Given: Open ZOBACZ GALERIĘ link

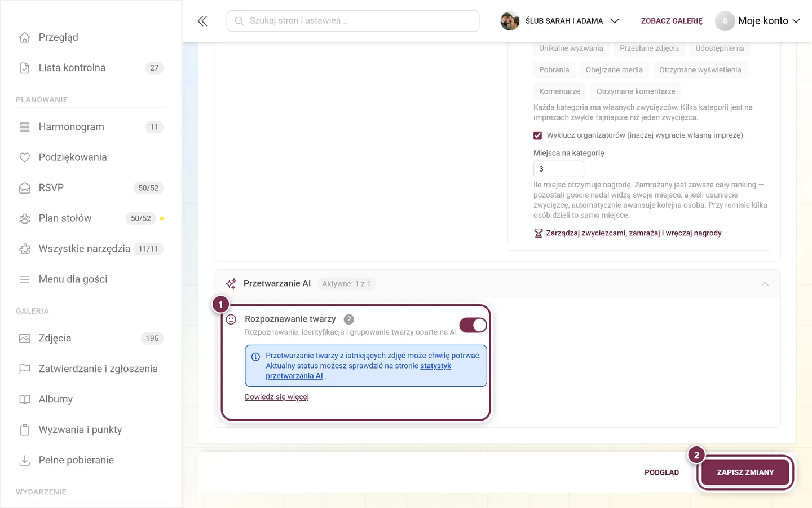Looking at the screenshot, I should click(672, 21).
